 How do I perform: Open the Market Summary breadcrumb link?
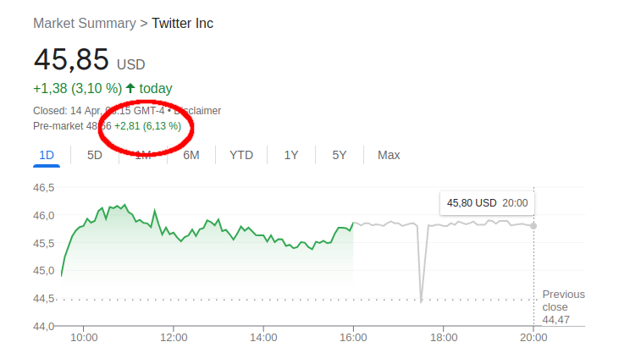(84, 23)
